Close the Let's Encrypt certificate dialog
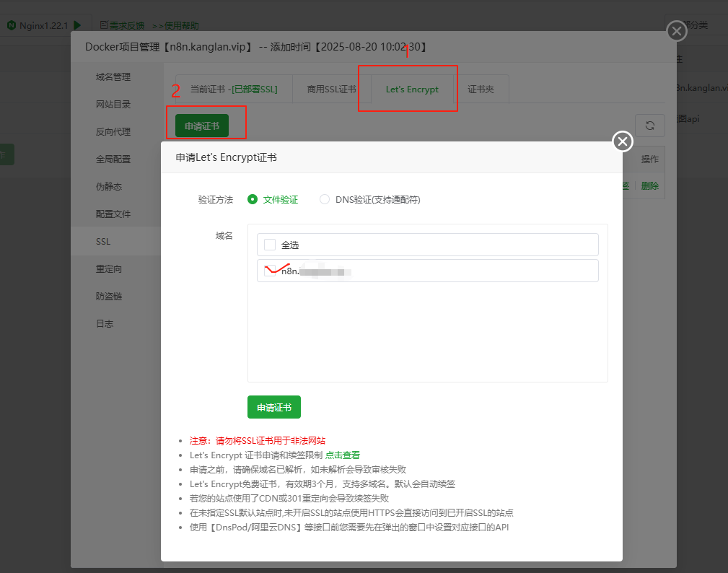 623,141
